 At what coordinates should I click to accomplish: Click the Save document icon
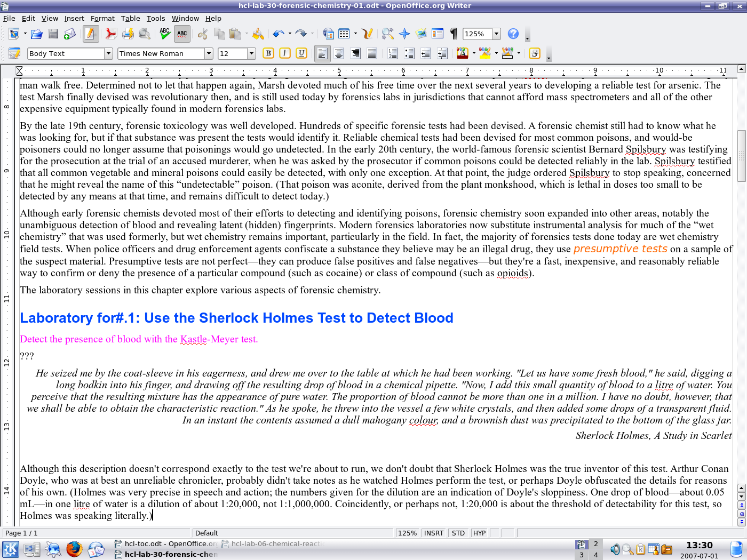point(53,34)
